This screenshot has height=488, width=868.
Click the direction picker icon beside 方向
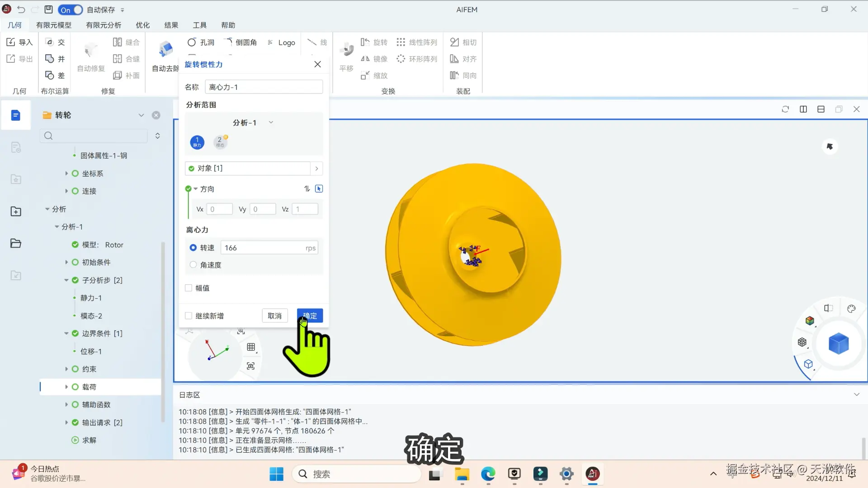(x=319, y=189)
